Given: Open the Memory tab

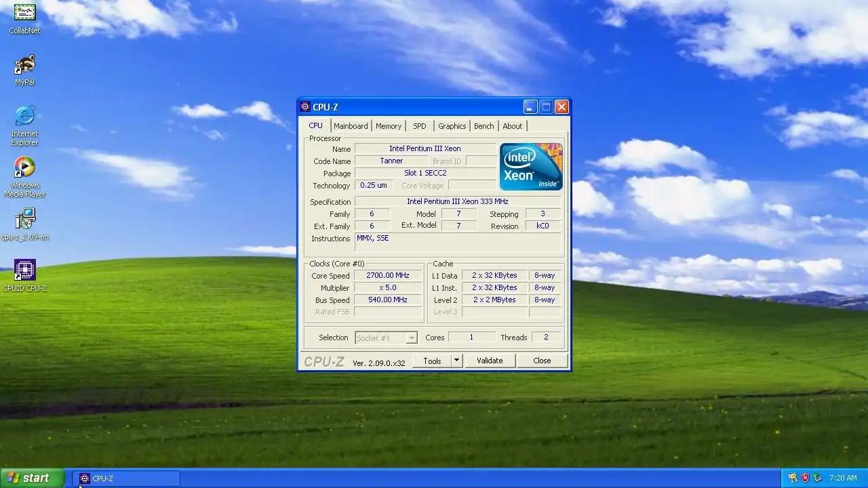Looking at the screenshot, I should 389,126.
